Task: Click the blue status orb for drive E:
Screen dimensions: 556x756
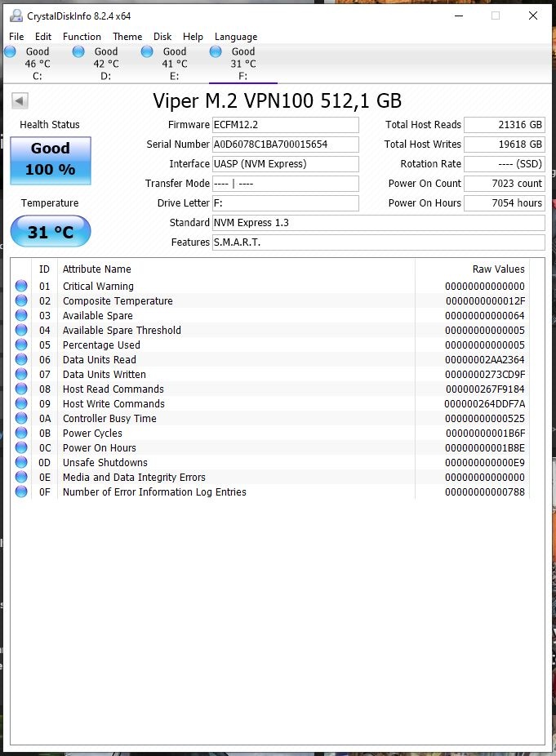Action: [x=147, y=51]
